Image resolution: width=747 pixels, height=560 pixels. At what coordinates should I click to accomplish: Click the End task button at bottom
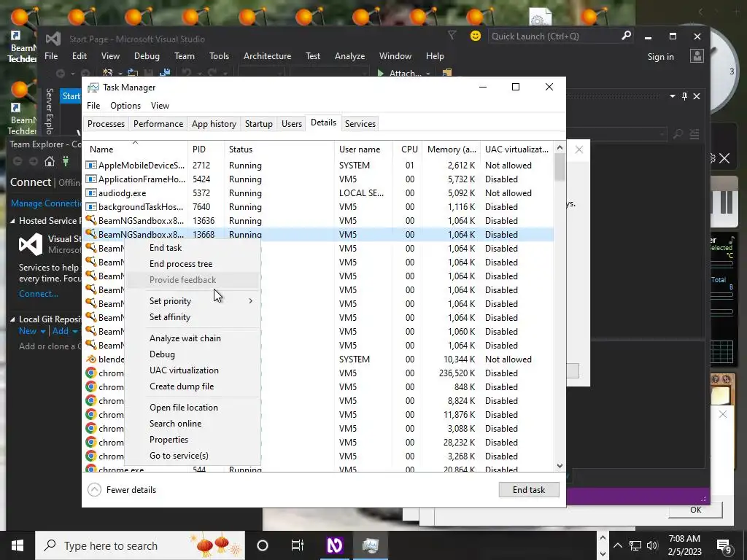pos(529,489)
